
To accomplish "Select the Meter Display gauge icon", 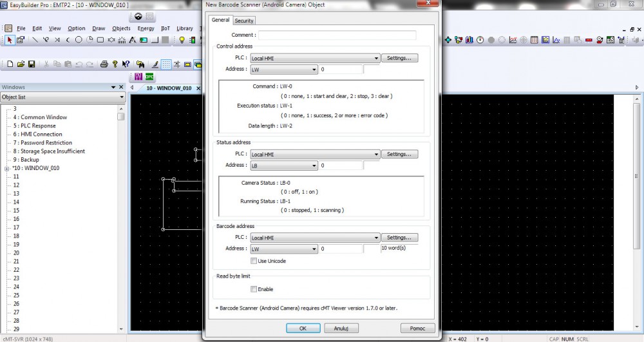I will tap(480, 40).
